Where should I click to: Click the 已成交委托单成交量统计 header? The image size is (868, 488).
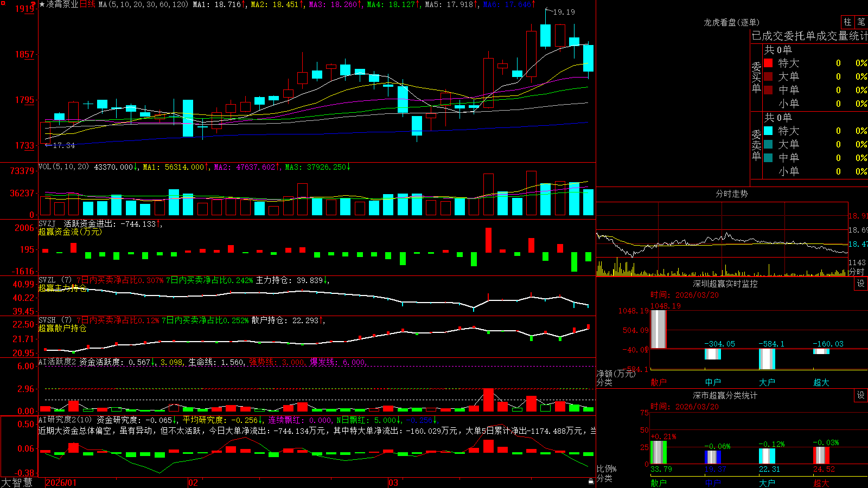809,36
